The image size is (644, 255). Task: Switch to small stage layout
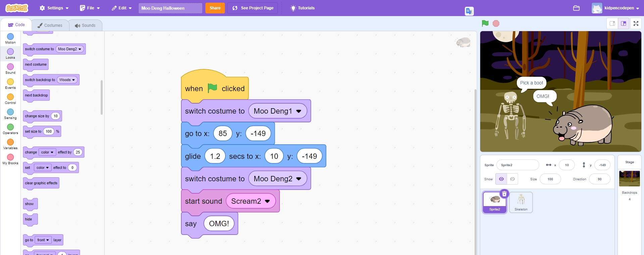pyautogui.click(x=612, y=23)
